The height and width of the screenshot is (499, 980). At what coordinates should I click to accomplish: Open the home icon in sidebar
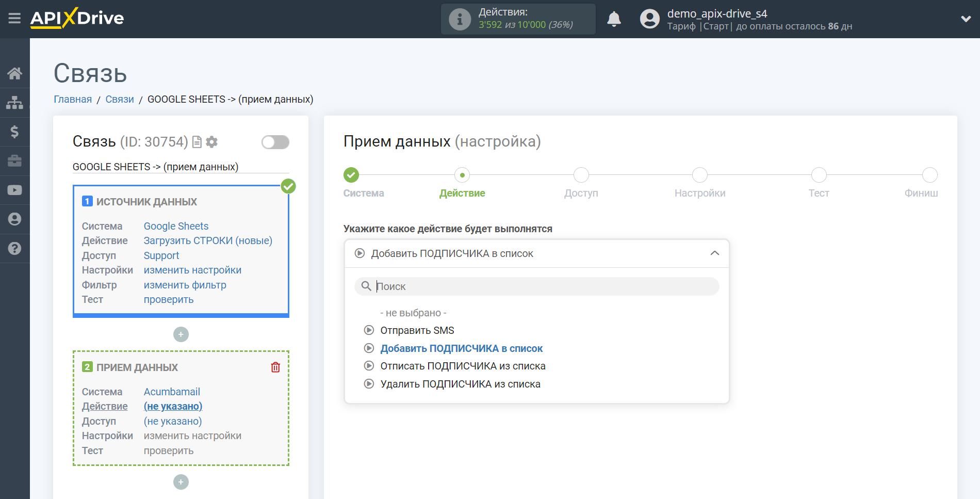click(x=14, y=73)
